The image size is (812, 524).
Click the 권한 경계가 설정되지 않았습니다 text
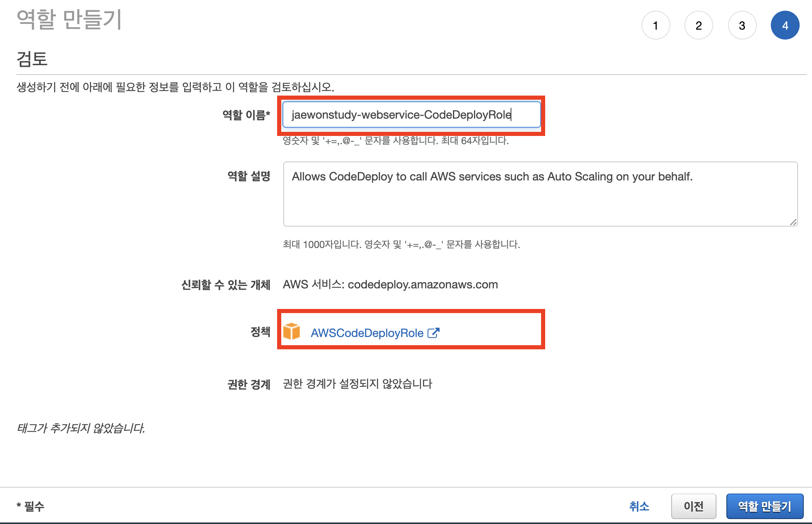click(357, 384)
